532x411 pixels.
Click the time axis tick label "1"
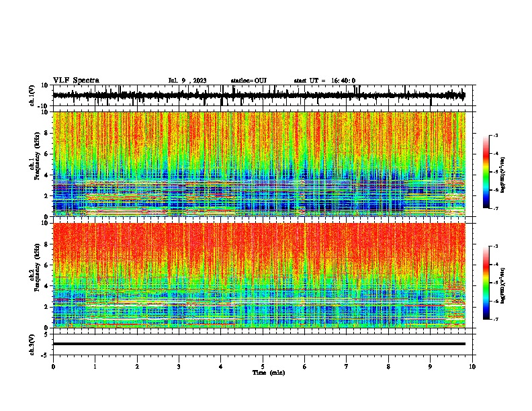click(95, 367)
